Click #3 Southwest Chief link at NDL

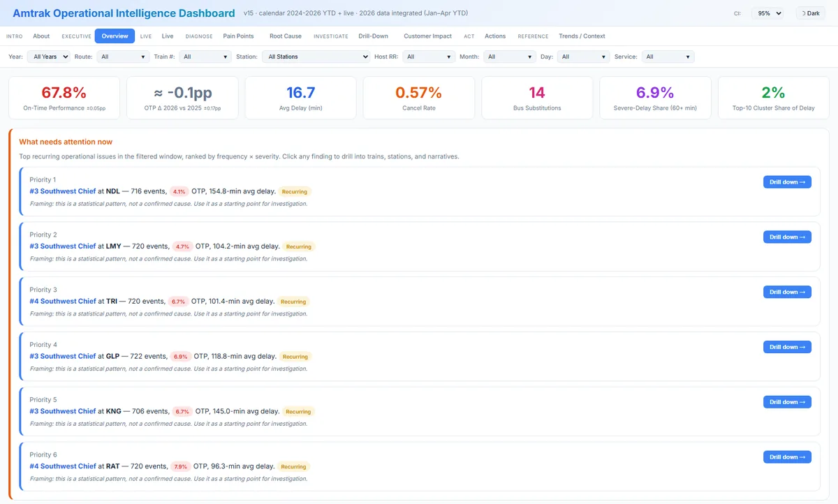pyautogui.click(x=62, y=191)
